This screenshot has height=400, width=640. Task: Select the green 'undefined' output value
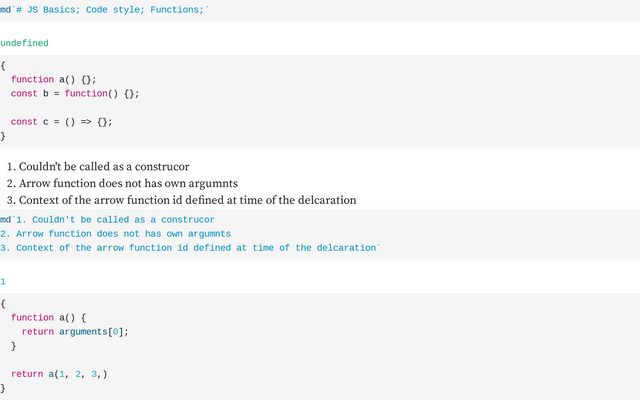point(24,43)
